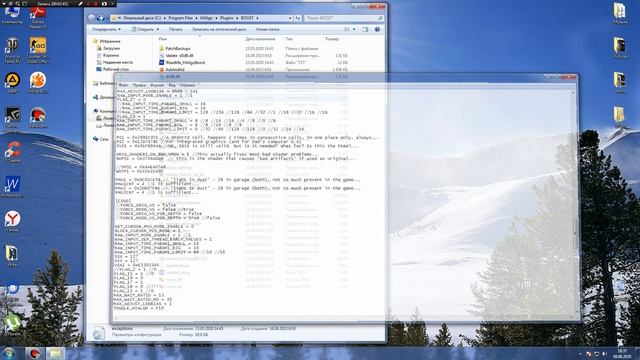Launch CCleaner from desktop

(x=12, y=152)
